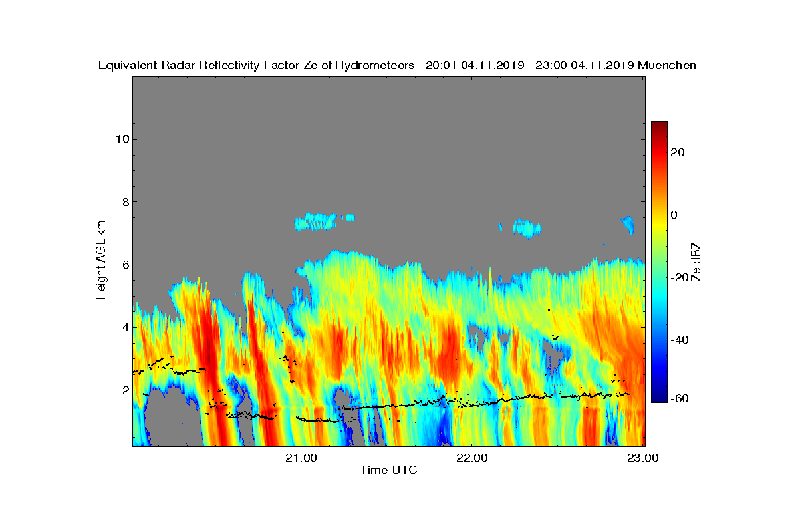The height and width of the screenshot is (532, 798).
Task: Click the height tick label 8
Action: tap(124, 201)
